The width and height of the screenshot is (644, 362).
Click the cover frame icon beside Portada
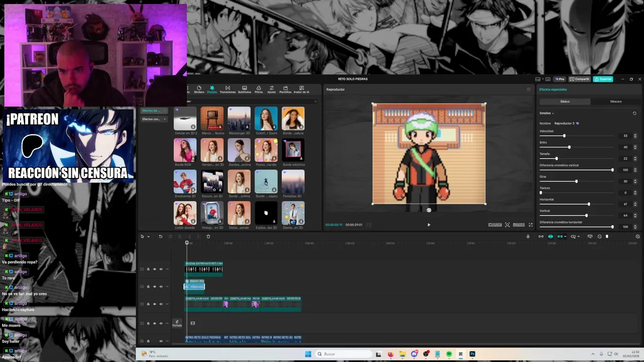[x=192, y=323]
